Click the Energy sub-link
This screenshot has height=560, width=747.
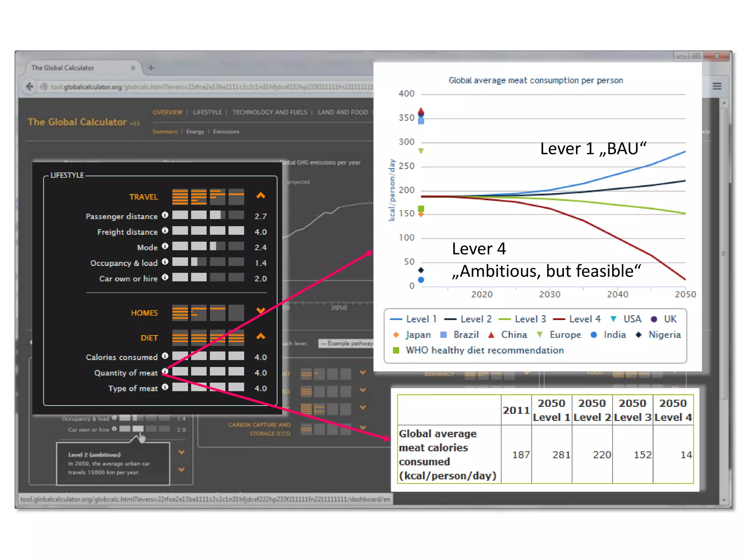click(195, 132)
